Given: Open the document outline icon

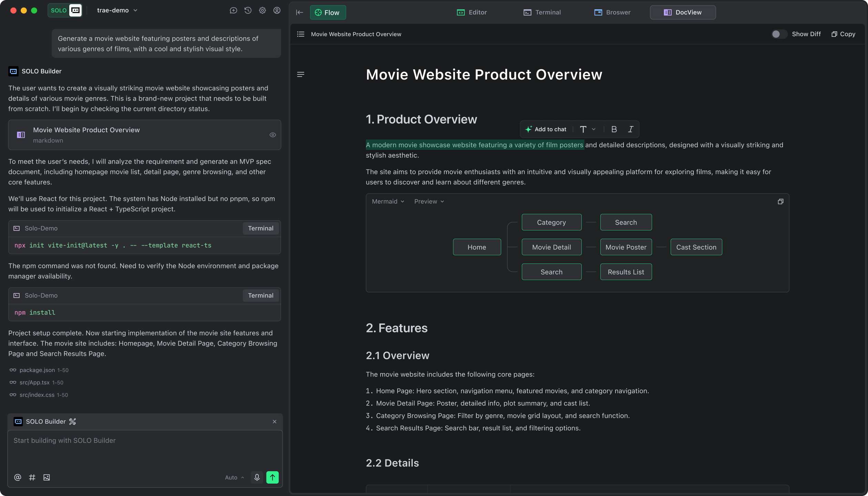Looking at the screenshot, I should 300,34.
